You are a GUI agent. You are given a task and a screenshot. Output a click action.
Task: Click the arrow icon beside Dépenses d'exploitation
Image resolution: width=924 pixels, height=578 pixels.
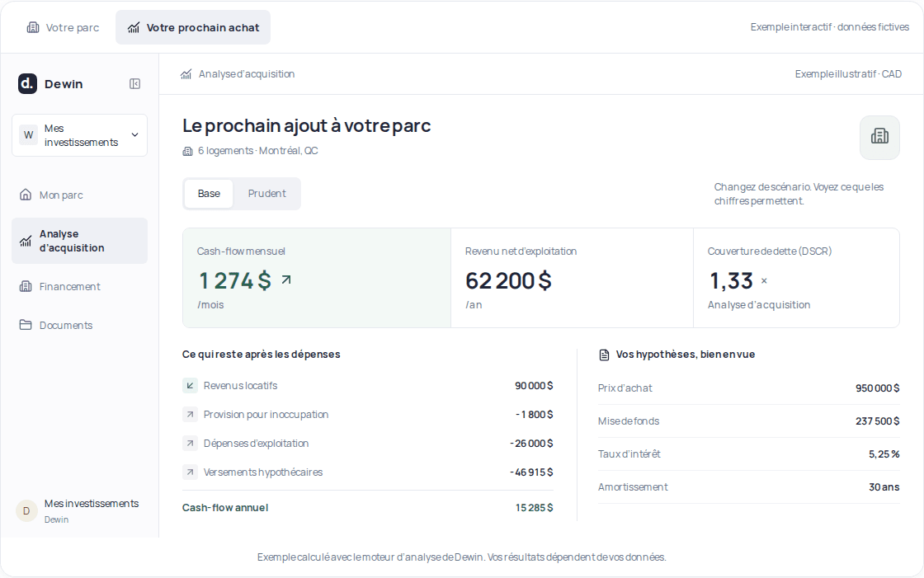(190, 443)
